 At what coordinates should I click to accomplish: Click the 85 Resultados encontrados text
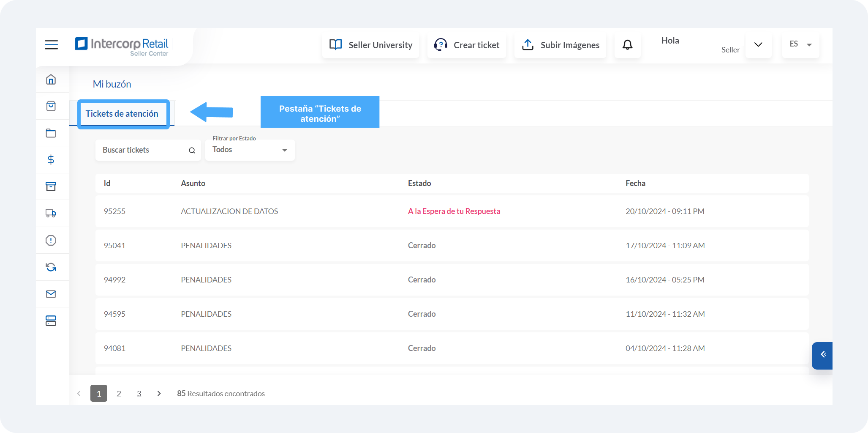point(221,394)
